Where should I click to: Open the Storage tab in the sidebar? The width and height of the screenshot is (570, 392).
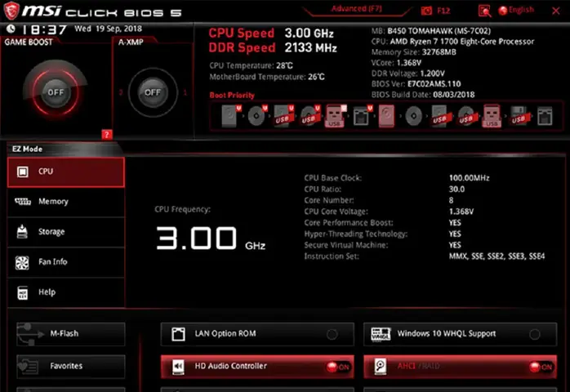click(x=66, y=232)
